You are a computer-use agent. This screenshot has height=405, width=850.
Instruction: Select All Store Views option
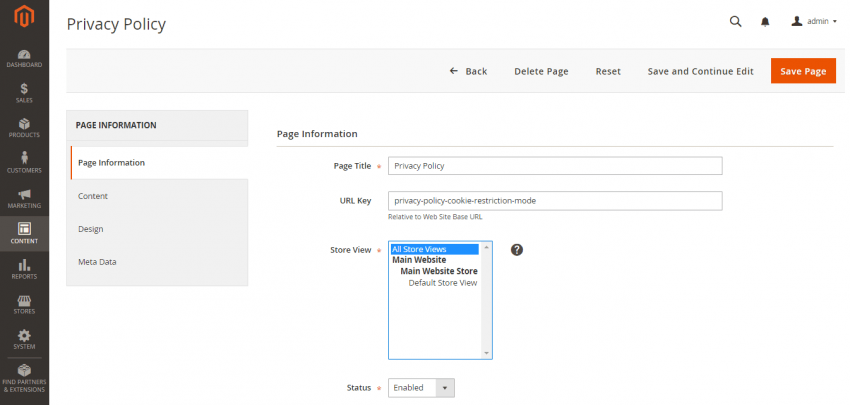(435, 249)
